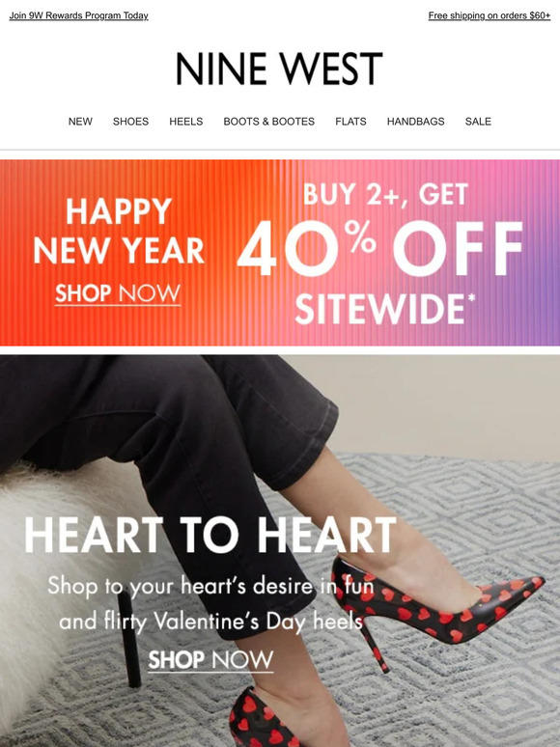
Task: Click the 40% OFF SITEWIDE banner text
Action: pos(381,271)
